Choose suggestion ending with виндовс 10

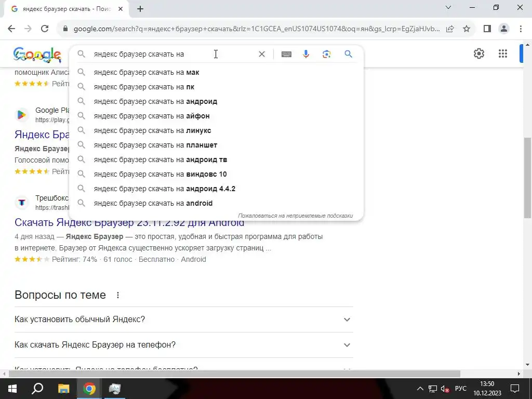coord(216,174)
